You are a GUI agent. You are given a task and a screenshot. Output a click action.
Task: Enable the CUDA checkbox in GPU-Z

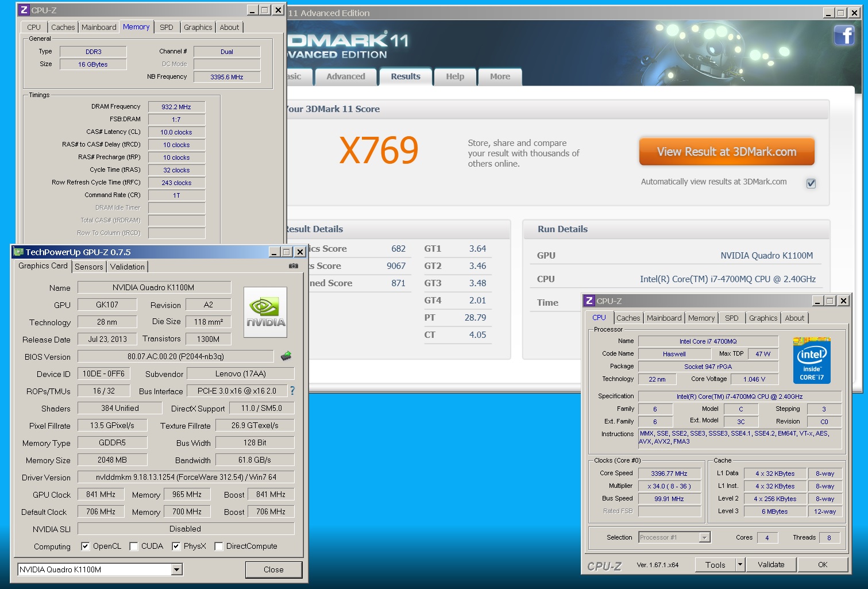(133, 546)
